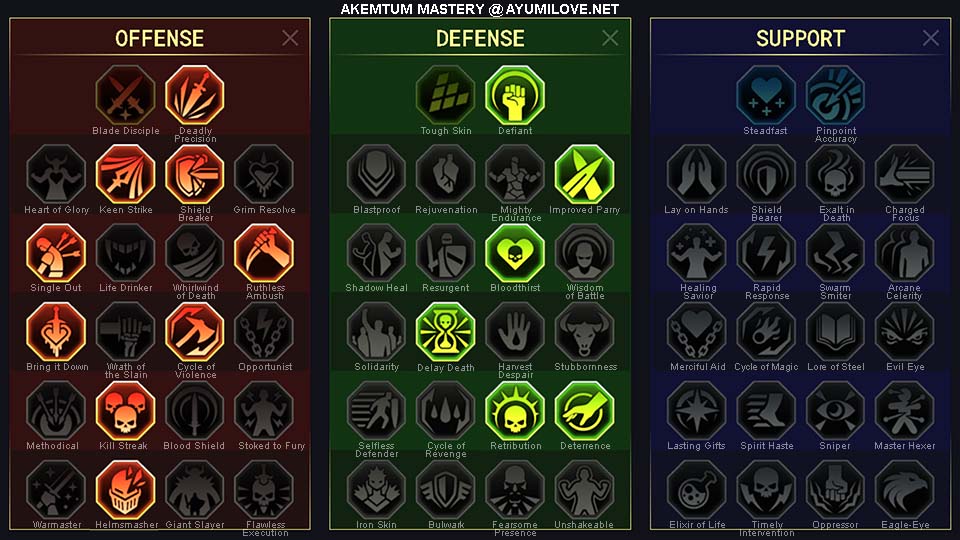960x540 pixels.
Task: Select the Evil Eye mastery
Action: click(x=904, y=332)
